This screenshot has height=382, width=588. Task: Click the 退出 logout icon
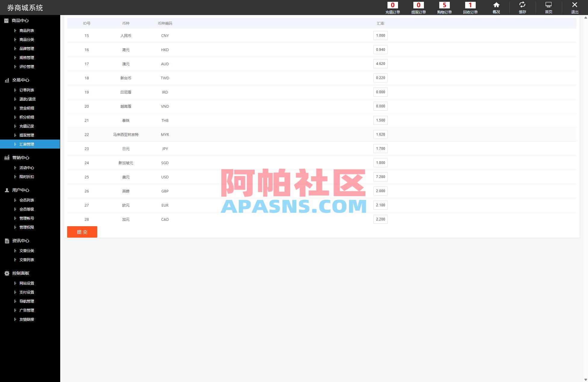574,7
